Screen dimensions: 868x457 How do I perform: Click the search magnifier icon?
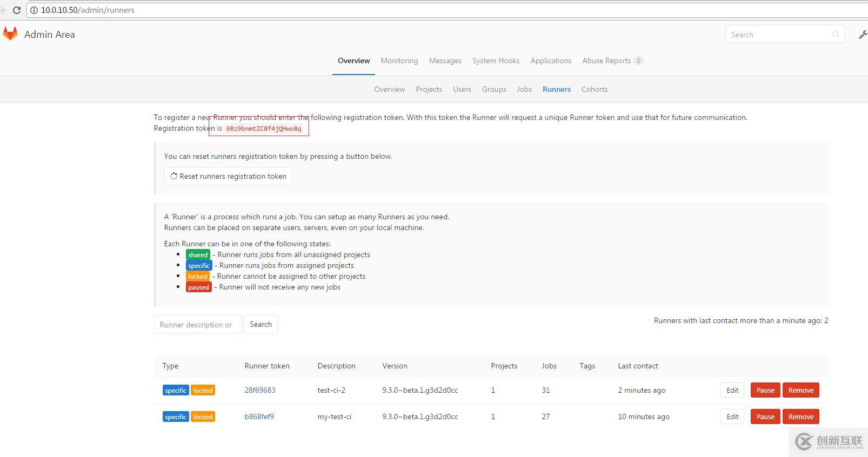point(836,35)
